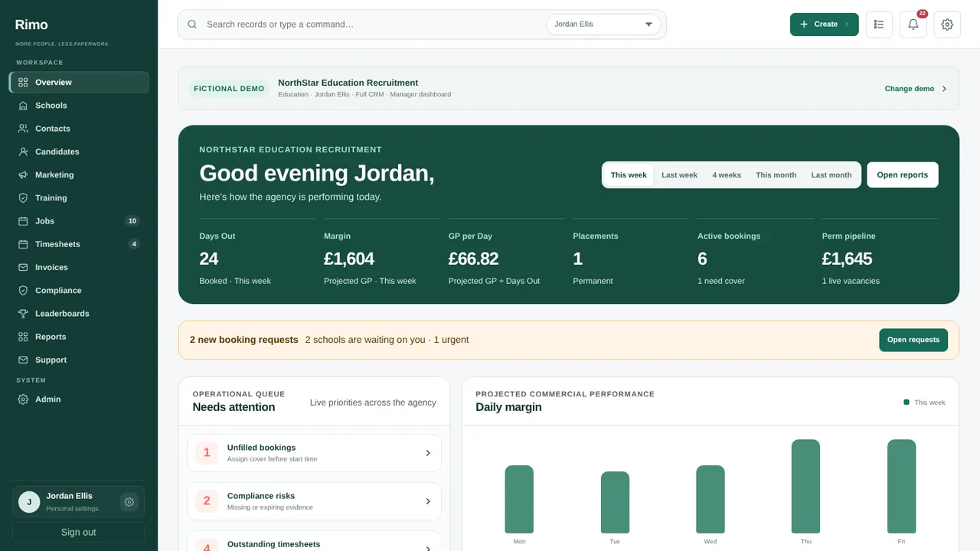
Task: Open Training section
Action: click(x=79, y=197)
